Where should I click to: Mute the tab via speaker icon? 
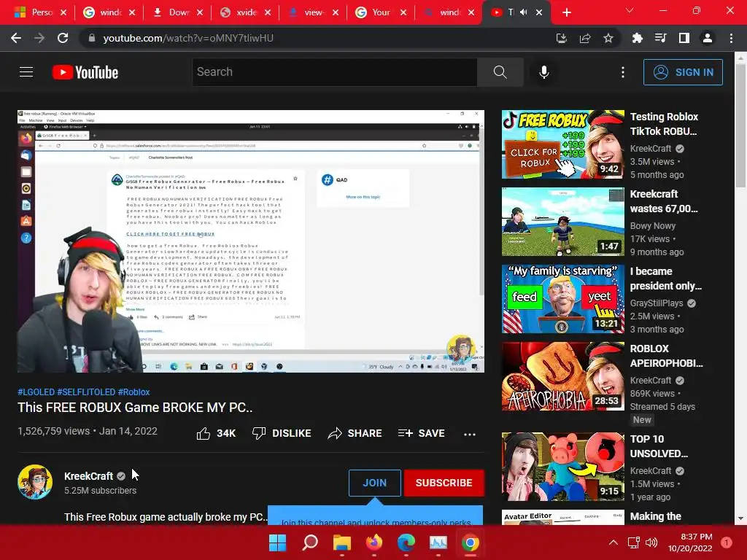pos(524,12)
